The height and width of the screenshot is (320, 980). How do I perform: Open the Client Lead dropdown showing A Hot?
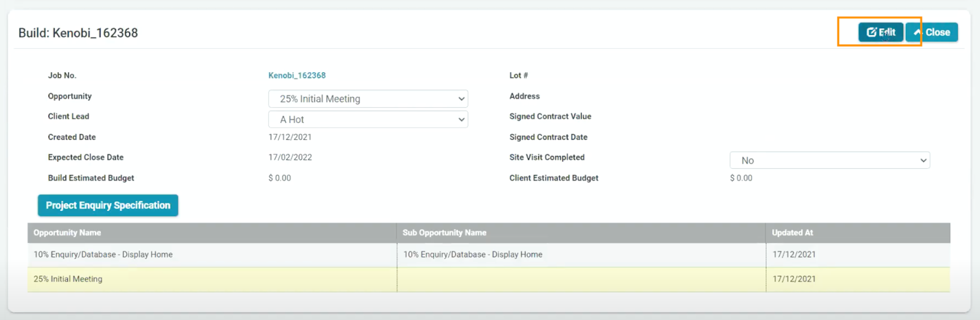click(368, 119)
